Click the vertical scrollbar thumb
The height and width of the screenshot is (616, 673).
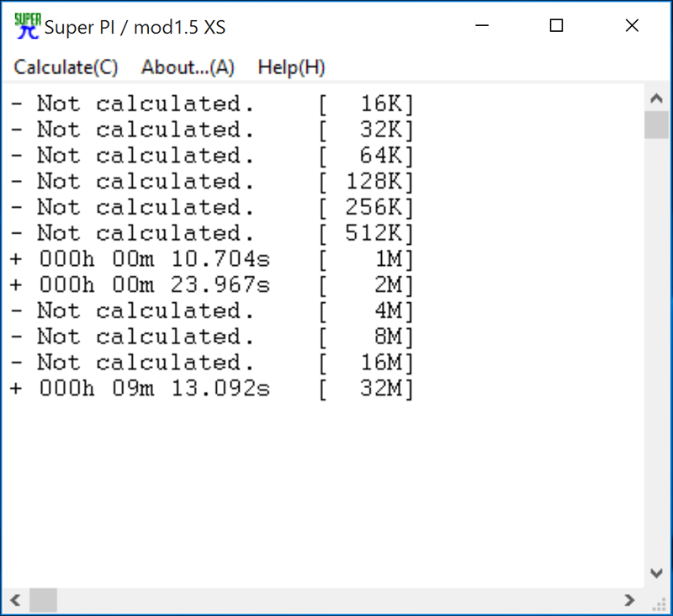click(656, 125)
